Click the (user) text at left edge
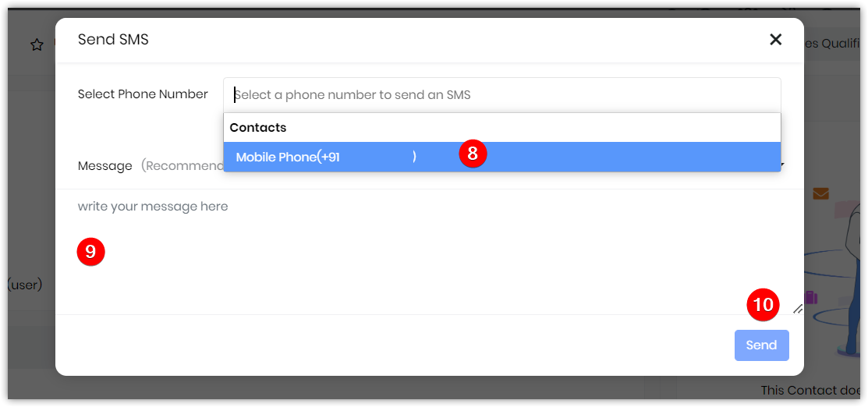This screenshot has height=407, width=868. [x=25, y=285]
